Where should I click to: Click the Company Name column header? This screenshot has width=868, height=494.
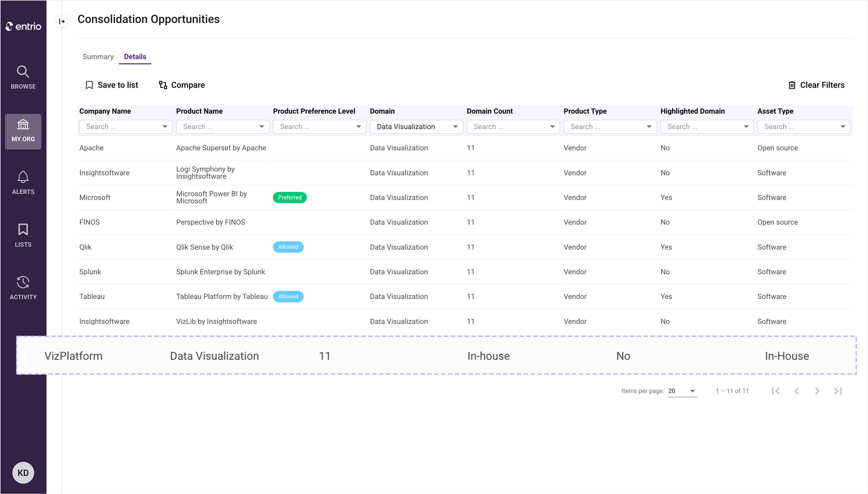click(x=105, y=111)
